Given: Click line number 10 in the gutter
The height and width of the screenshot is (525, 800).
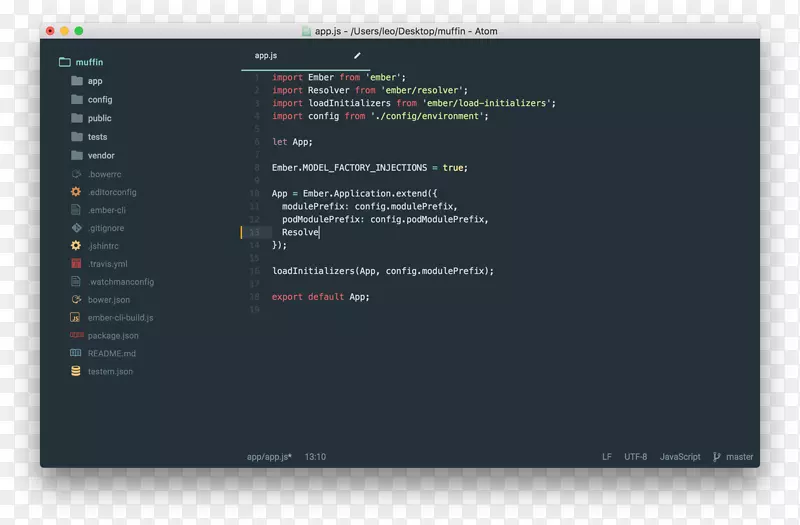Looking at the screenshot, I should click(254, 193).
